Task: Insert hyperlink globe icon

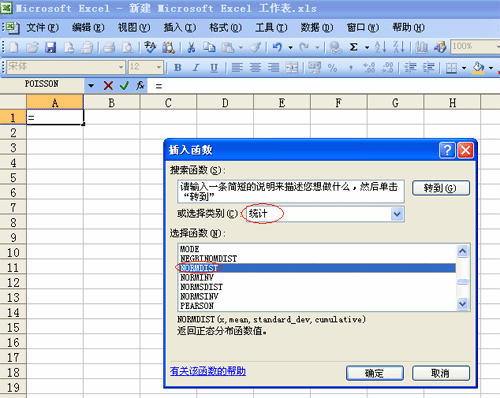Action: 336,47
